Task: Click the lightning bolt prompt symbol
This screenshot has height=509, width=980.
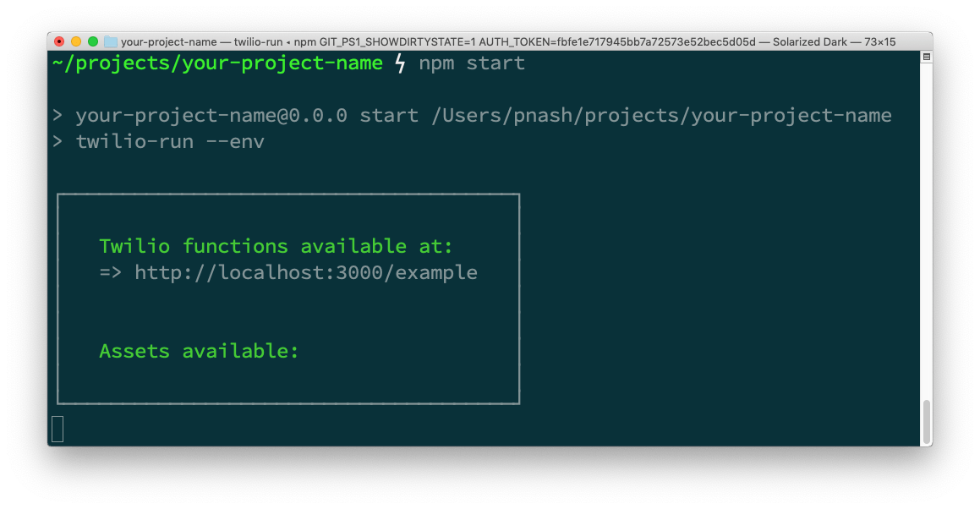Action: [x=401, y=63]
